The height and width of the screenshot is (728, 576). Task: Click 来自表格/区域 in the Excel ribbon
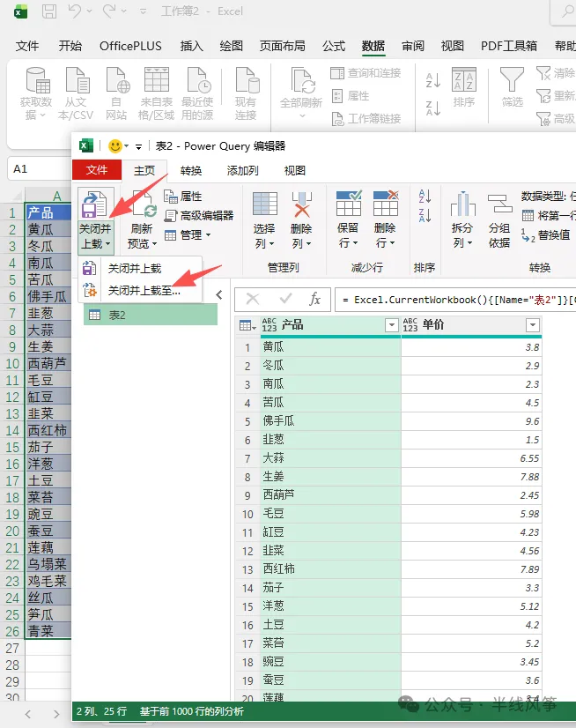point(157,93)
